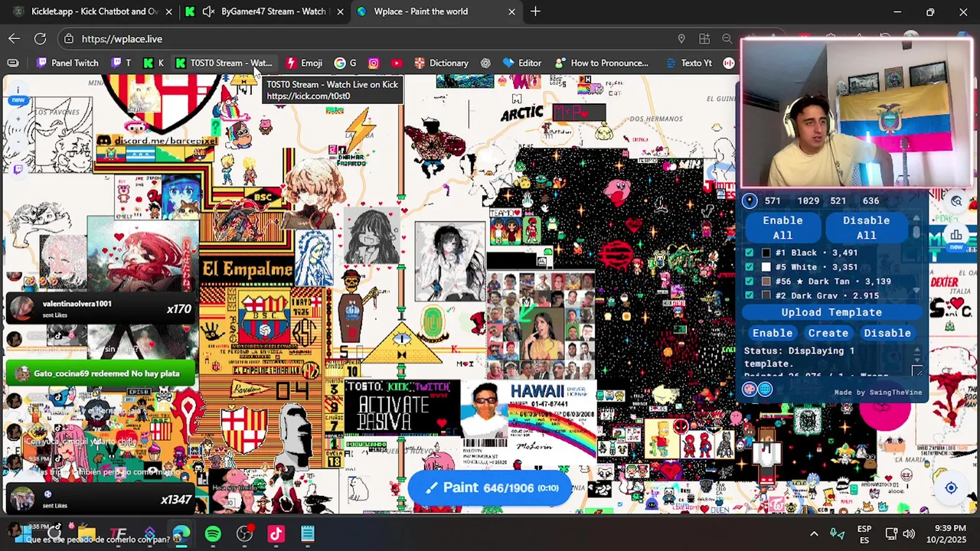Open the Editor bookmark

pyautogui.click(x=522, y=63)
